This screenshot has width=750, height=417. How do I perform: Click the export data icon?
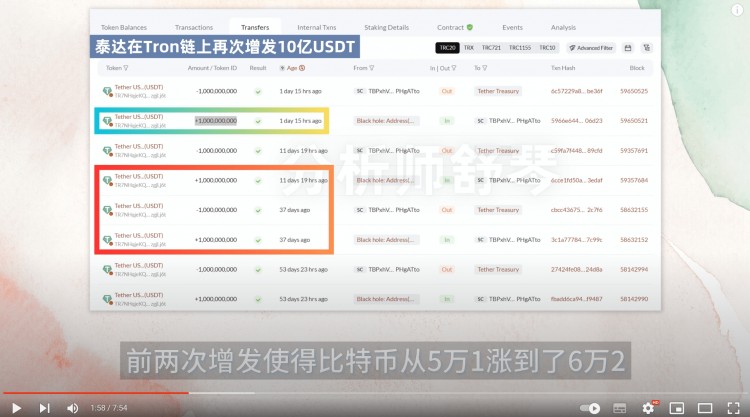[647, 48]
